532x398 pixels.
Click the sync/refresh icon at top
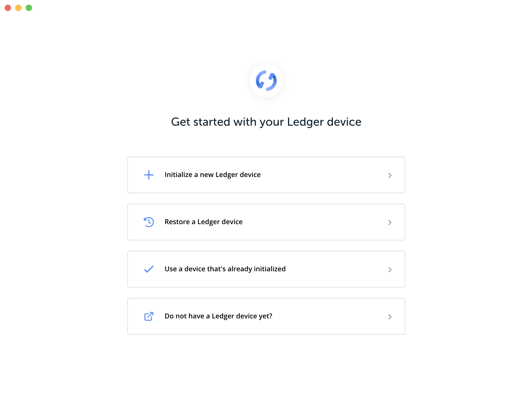[266, 80]
